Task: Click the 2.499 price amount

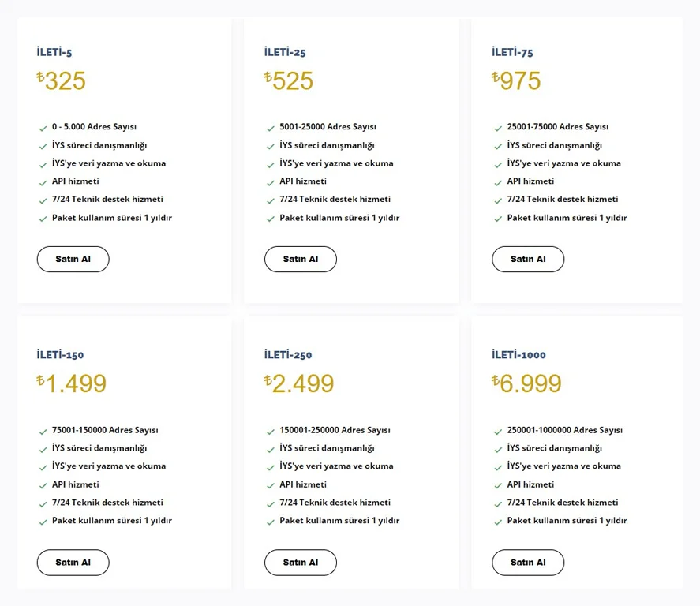Action: coord(304,384)
